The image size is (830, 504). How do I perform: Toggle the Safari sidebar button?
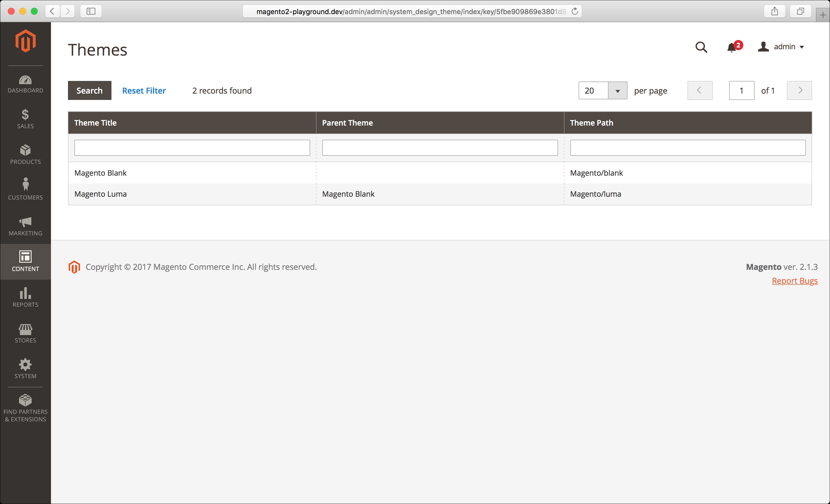click(91, 11)
